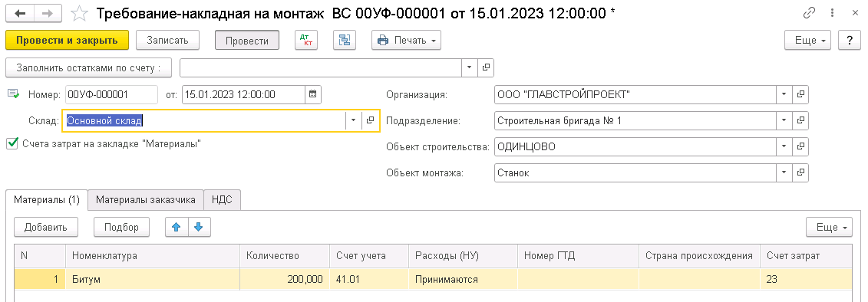Click the Расходы (НУ) column header
The image size is (868, 302).
click(x=463, y=255)
